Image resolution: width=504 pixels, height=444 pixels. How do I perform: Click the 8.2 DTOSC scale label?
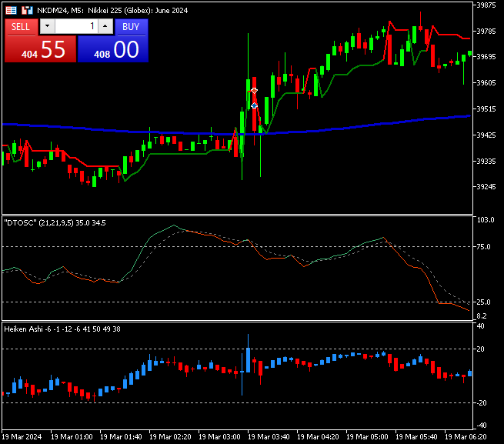[482, 316]
